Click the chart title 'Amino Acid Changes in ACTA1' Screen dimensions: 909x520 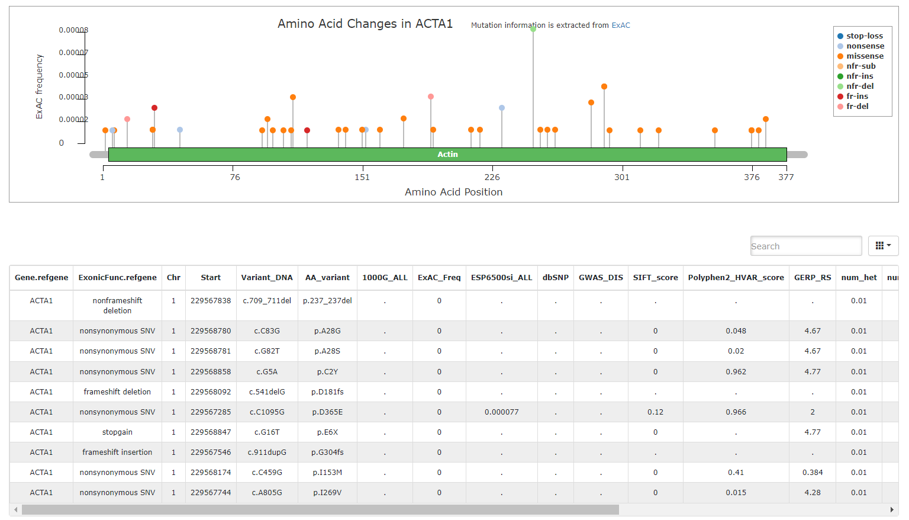click(x=365, y=24)
